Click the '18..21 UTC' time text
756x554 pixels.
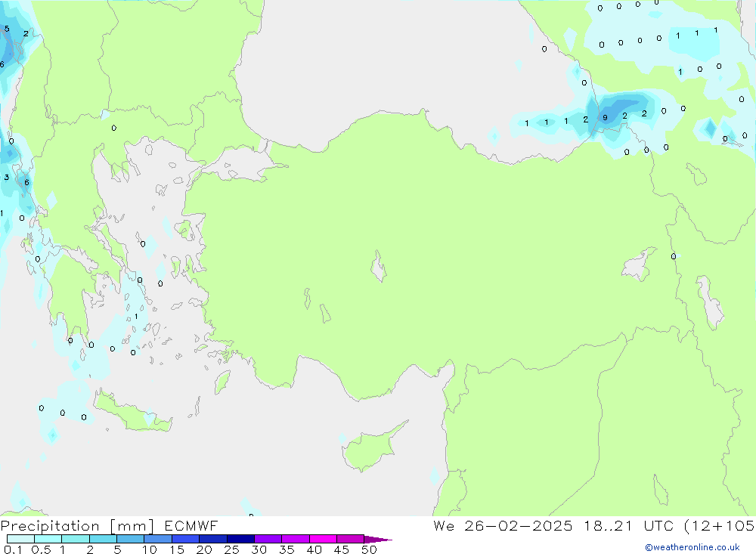click(629, 526)
